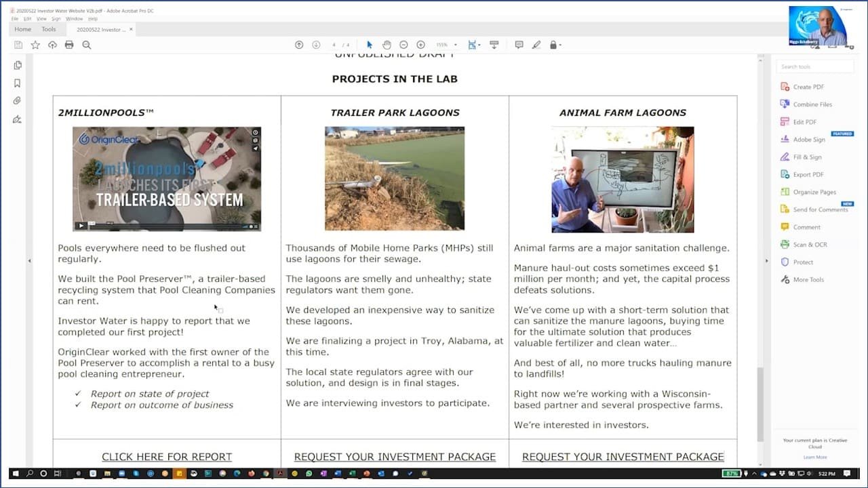Star this file with the bookmark star icon
The image size is (868, 488).
(x=35, y=45)
